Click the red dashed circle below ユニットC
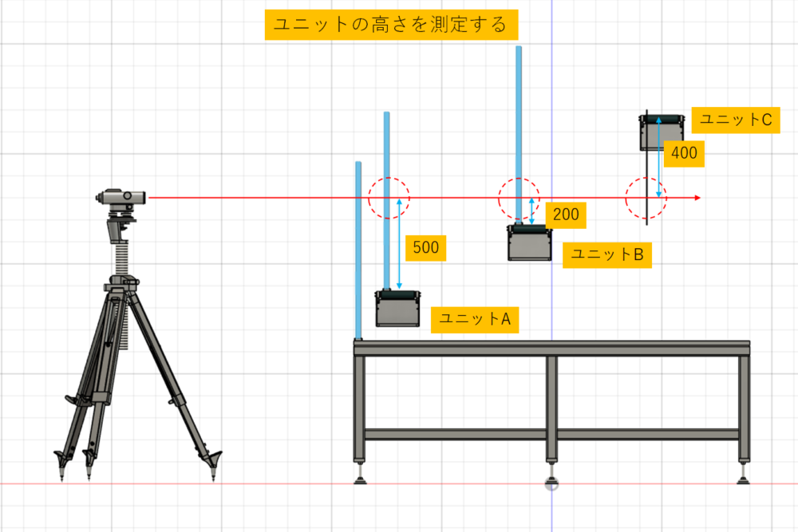 [x=646, y=197]
